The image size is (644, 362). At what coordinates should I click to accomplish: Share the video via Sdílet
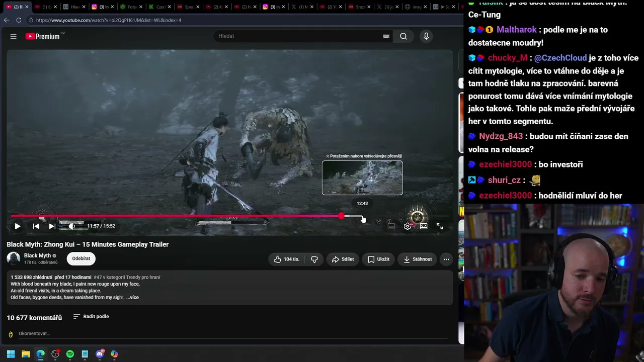pos(343,259)
